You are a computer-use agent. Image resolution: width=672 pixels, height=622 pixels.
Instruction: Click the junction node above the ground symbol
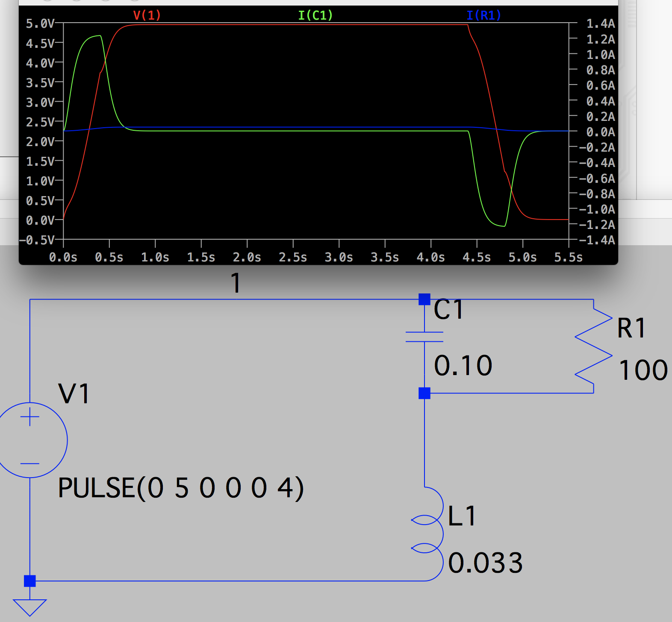click(x=30, y=581)
